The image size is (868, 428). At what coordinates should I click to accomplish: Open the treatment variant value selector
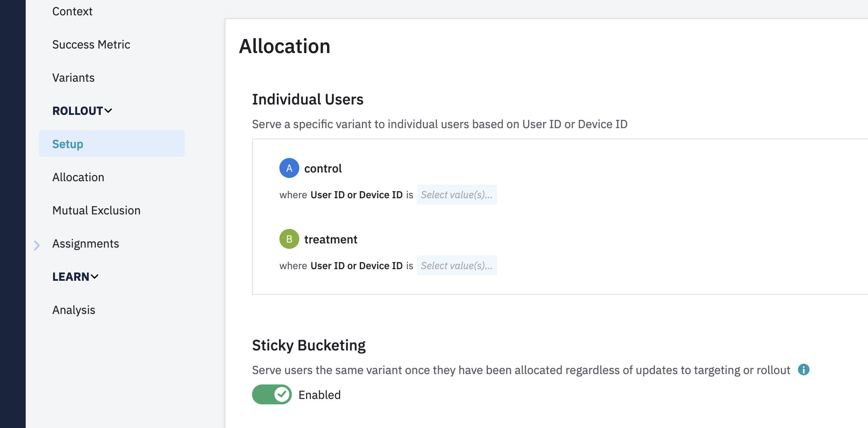pos(456,265)
